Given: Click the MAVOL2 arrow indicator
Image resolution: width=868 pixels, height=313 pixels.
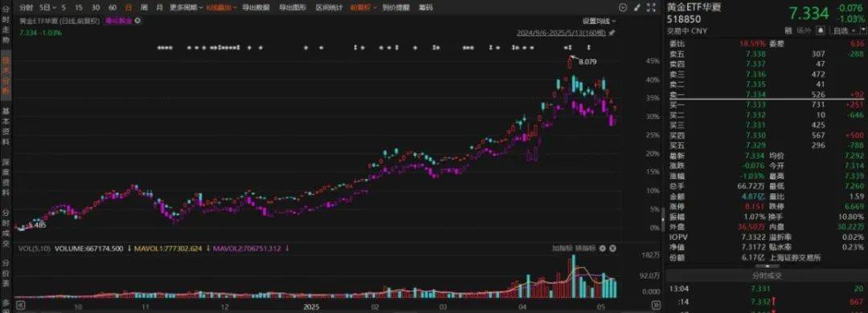Looking at the screenshot, I should [287, 248].
